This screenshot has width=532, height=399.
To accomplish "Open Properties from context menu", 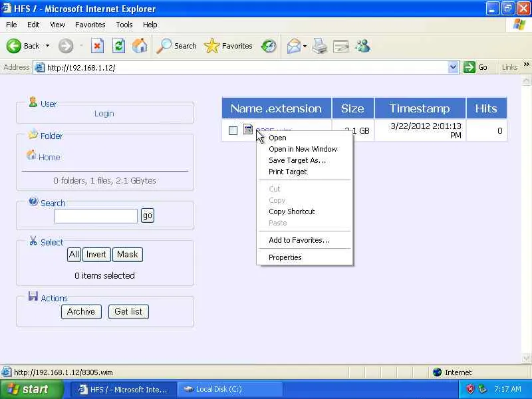I will (305, 257).
